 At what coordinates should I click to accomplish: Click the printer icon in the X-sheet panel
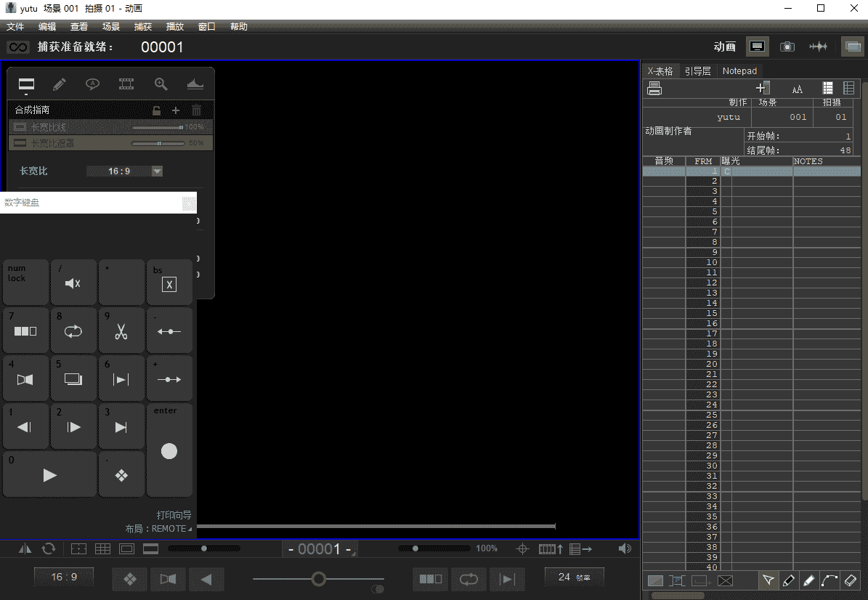pyautogui.click(x=654, y=88)
